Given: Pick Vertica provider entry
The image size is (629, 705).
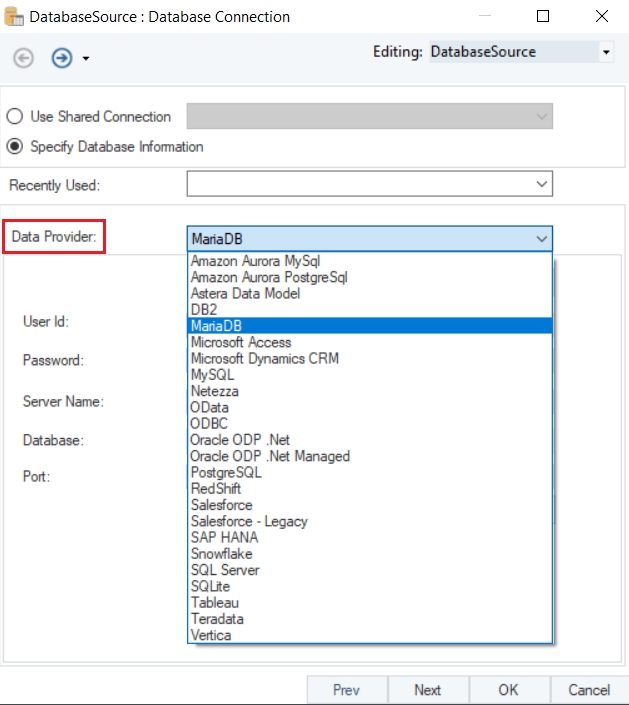Looking at the screenshot, I should coord(370,635).
